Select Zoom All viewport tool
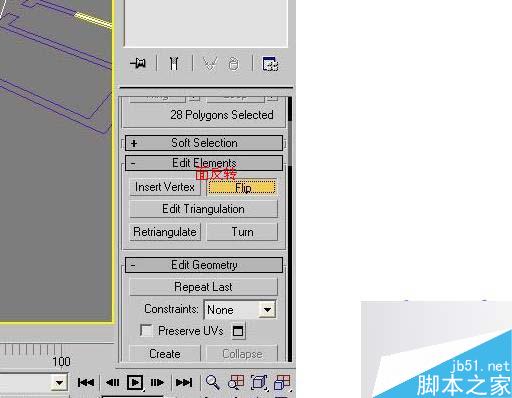 pos(236,382)
